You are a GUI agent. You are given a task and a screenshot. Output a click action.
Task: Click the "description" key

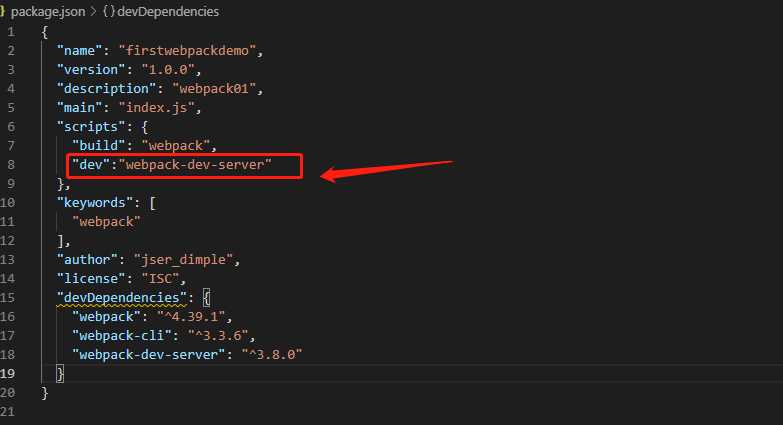106,88
